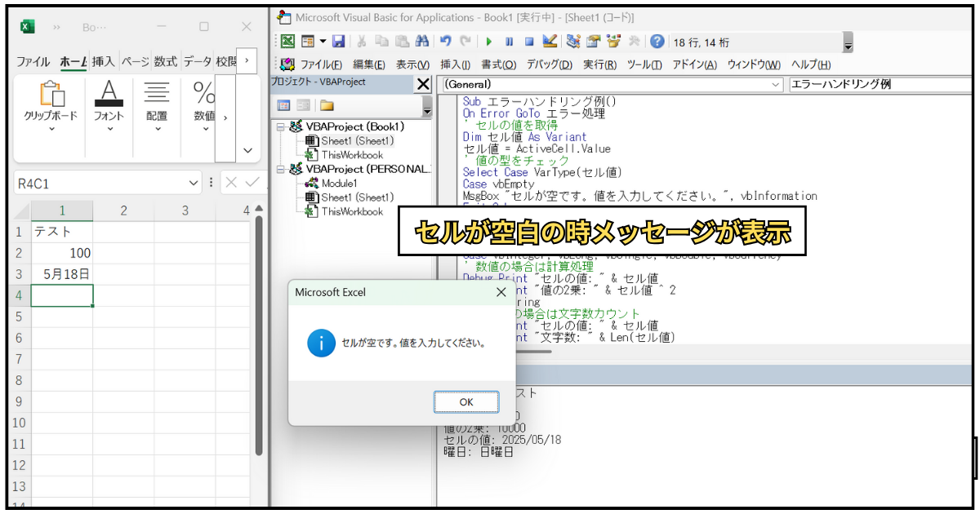The image size is (980, 514).
Task: Click the Reset (stop) toolbar icon
Action: (529, 42)
